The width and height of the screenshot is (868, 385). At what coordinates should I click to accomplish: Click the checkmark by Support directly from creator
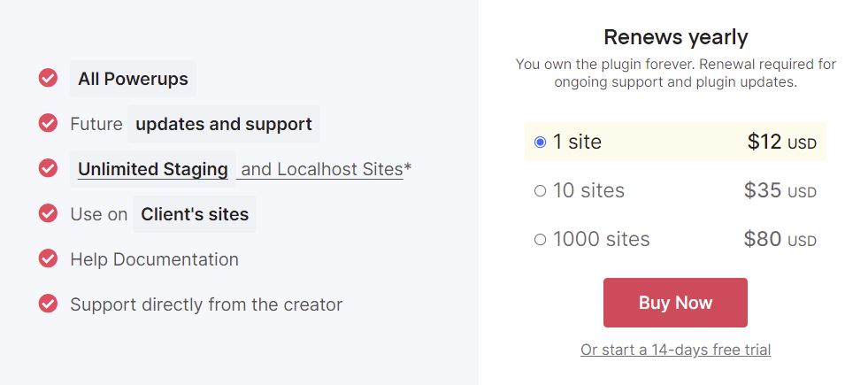tap(48, 304)
